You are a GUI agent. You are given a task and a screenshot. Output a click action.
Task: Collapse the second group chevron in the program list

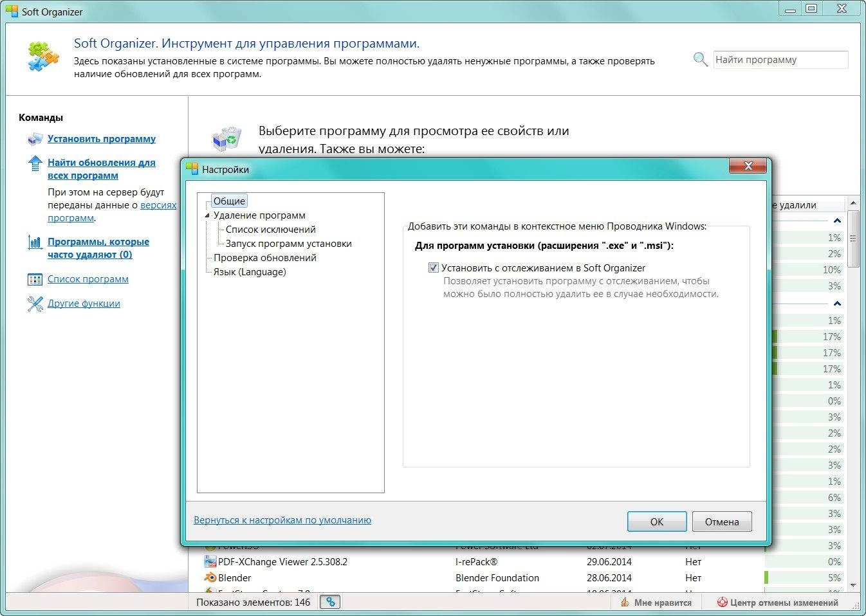pos(836,303)
